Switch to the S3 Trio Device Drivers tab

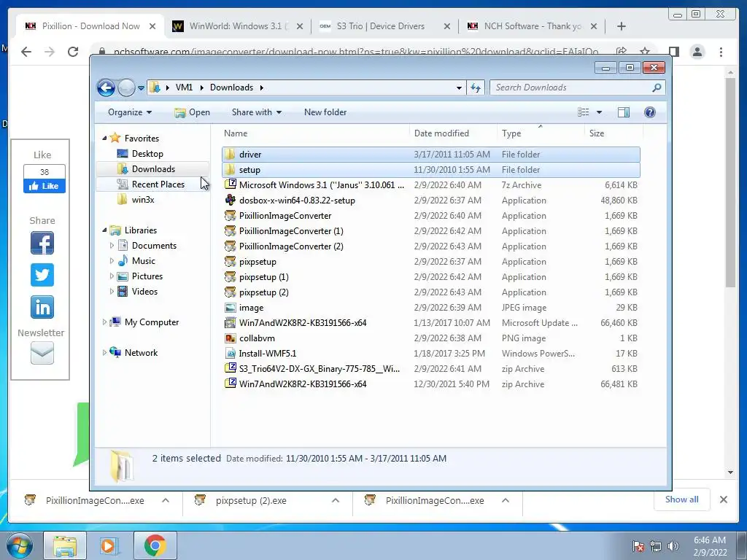pos(385,26)
